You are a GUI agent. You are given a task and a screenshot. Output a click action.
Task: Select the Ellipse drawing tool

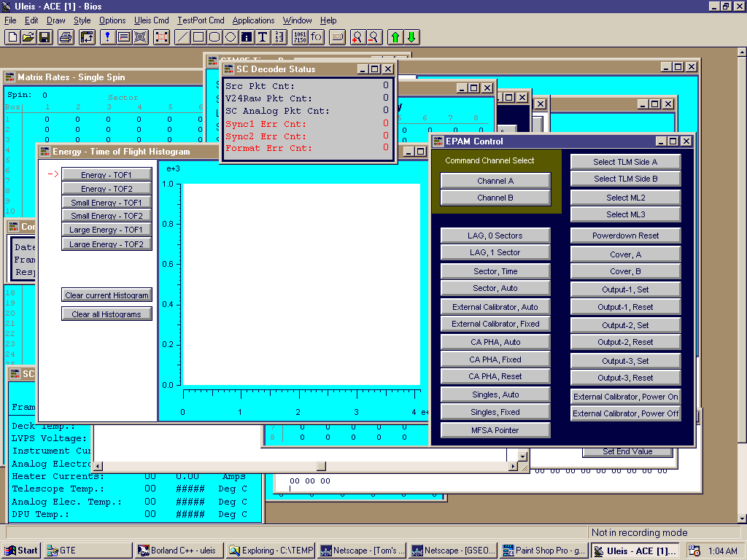click(231, 36)
